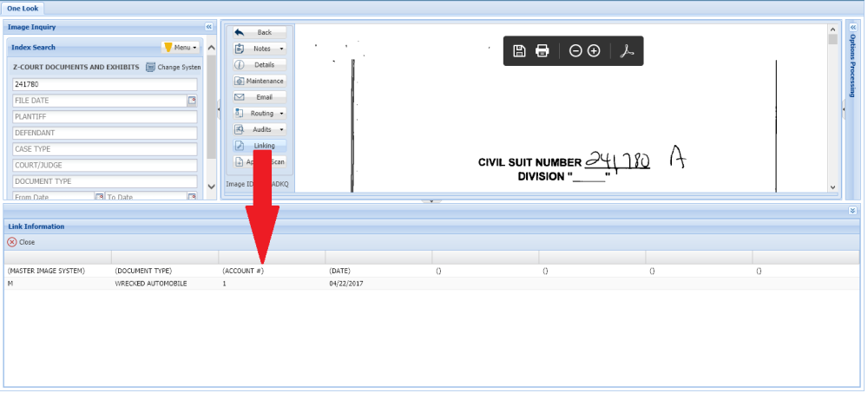Click the CASE TYPE input field
The image size is (868, 393).
(x=105, y=149)
